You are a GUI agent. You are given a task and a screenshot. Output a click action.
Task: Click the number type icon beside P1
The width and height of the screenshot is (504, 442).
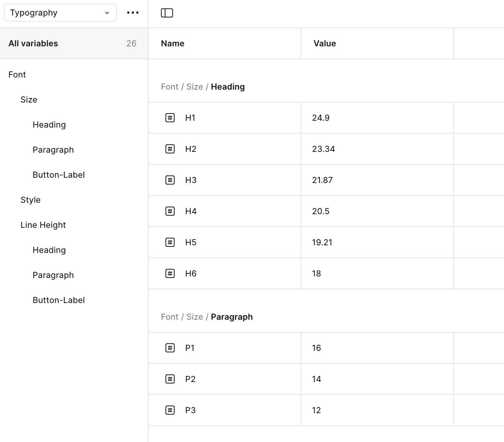pyautogui.click(x=170, y=348)
